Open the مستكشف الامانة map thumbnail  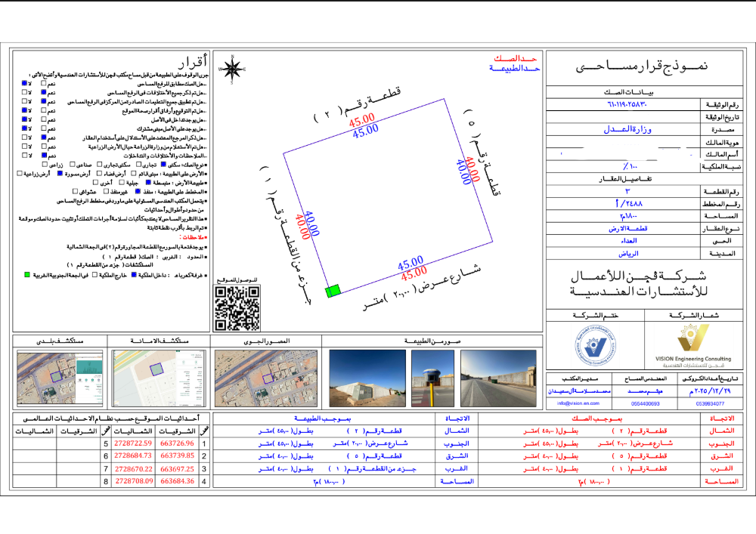point(159,378)
